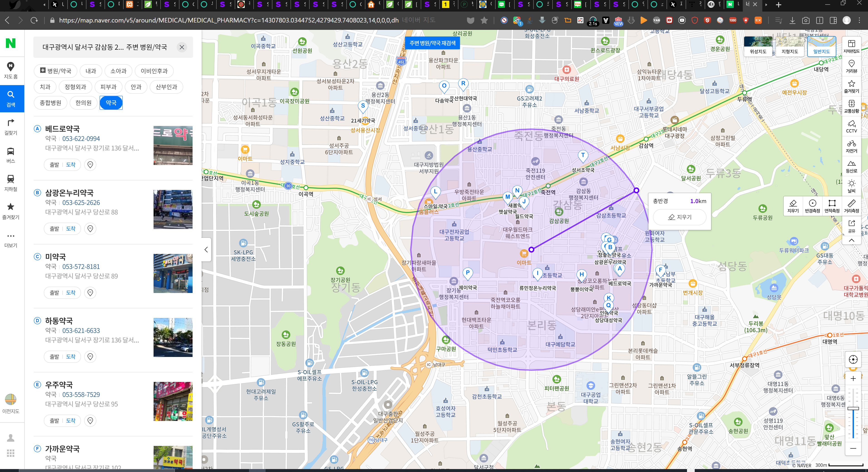Toggle the CCTV layer
This screenshot has width=868, height=472.
point(851,126)
